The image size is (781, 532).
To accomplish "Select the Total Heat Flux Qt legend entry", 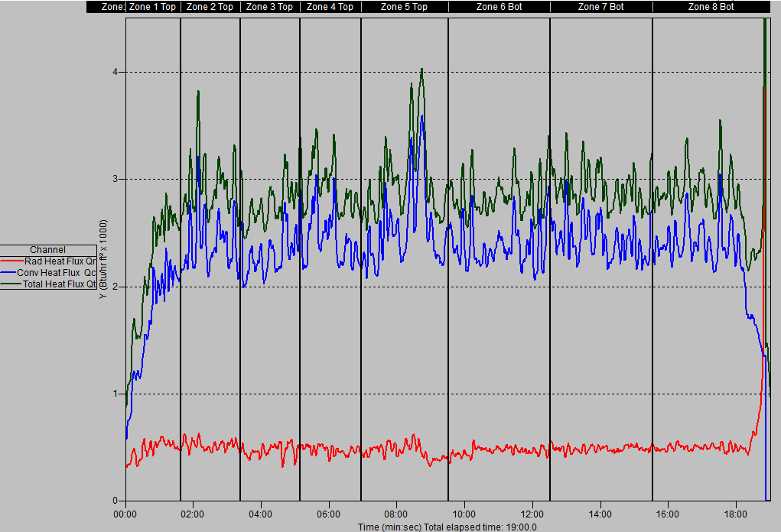I will coord(60,283).
